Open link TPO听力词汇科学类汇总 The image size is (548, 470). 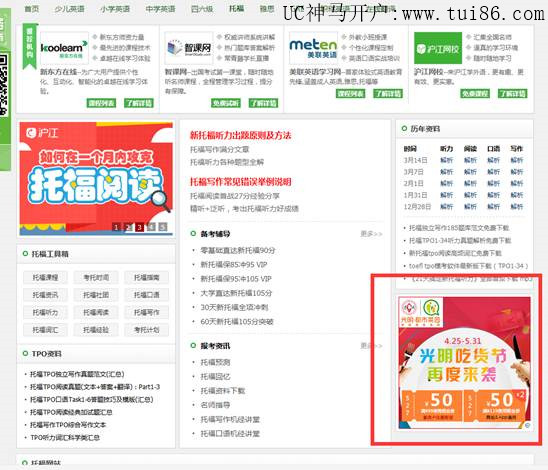65,438
